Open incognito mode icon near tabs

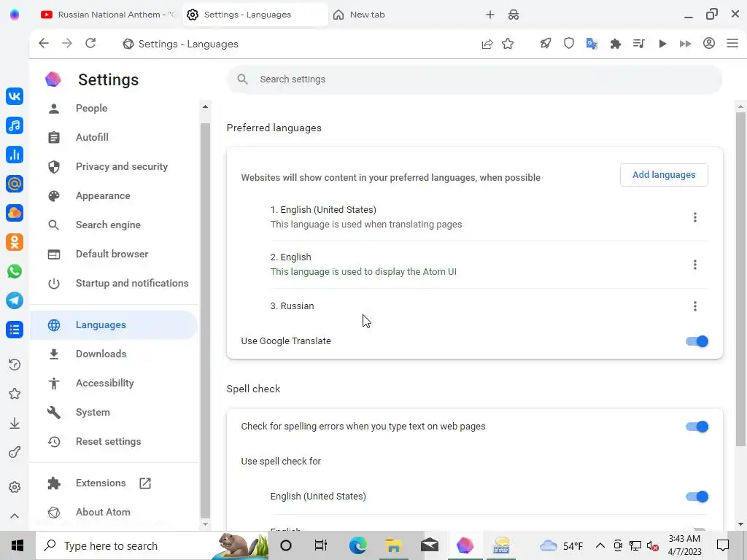(514, 15)
